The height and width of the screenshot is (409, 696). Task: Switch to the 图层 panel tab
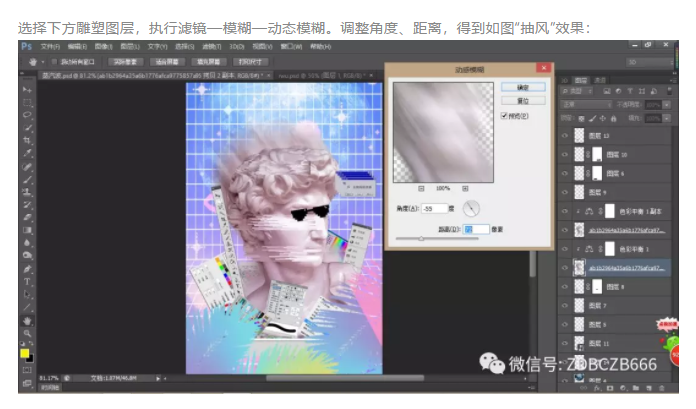(x=581, y=80)
